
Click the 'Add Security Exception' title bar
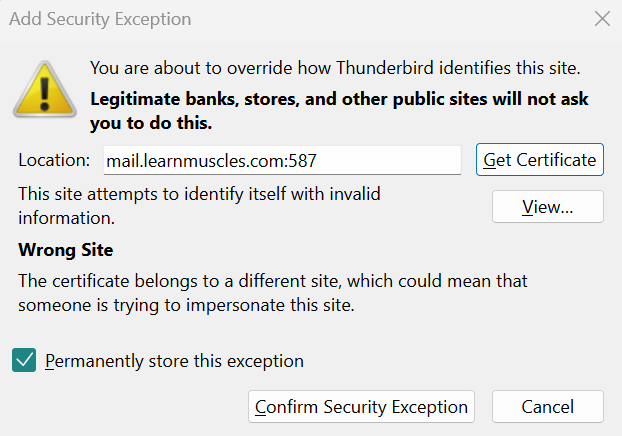tap(100, 19)
